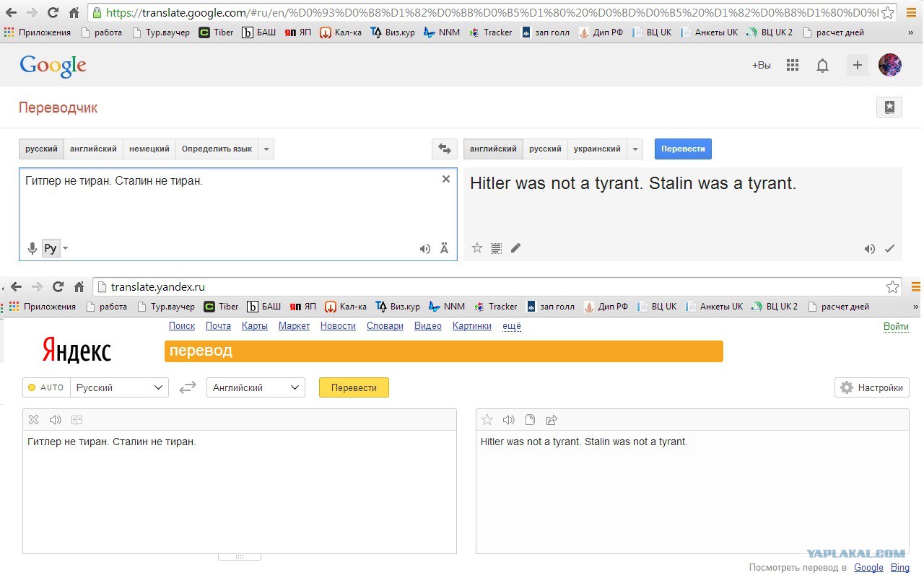Clear the Google Translate input text
Screen dimensions: 924x575
coord(446,179)
